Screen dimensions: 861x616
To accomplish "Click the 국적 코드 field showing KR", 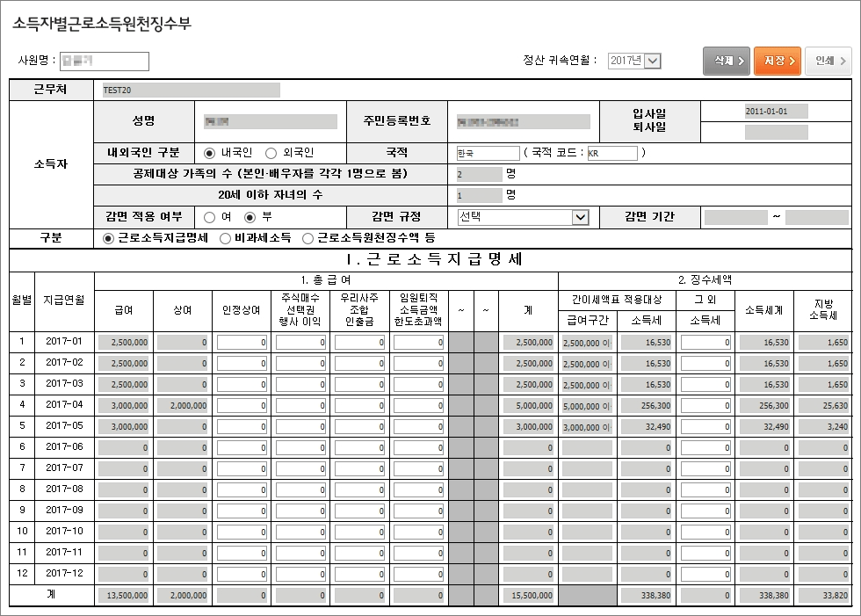I will click(611, 151).
